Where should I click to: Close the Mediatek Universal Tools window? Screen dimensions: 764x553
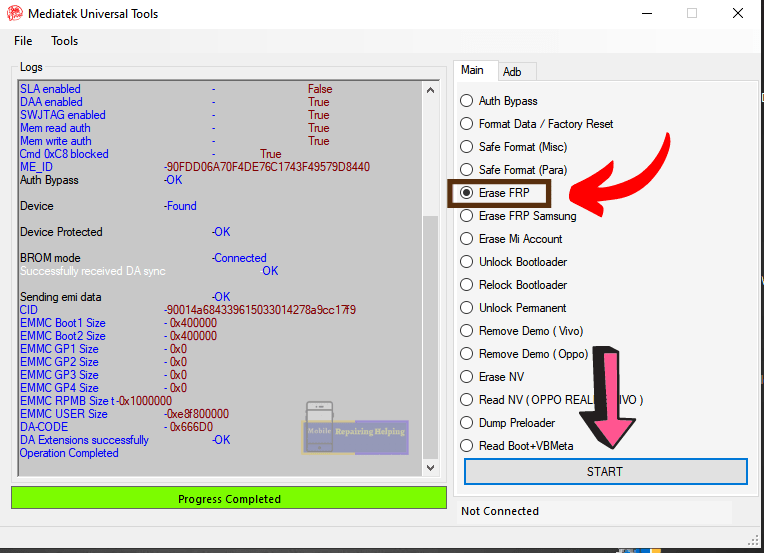click(738, 14)
